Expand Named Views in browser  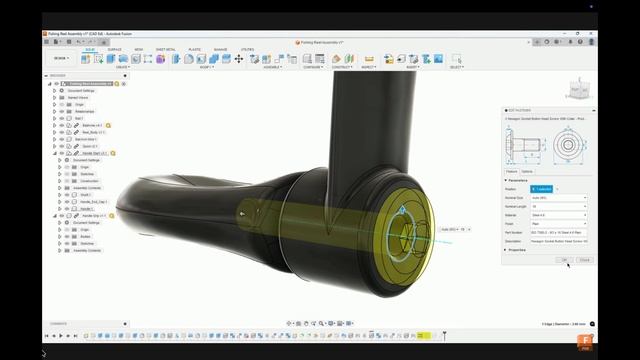pyautogui.click(x=55, y=98)
